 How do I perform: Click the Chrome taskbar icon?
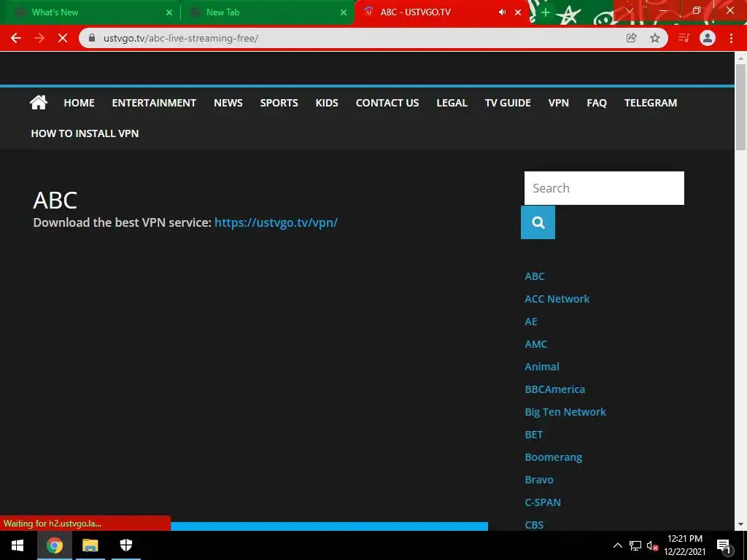point(54,545)
